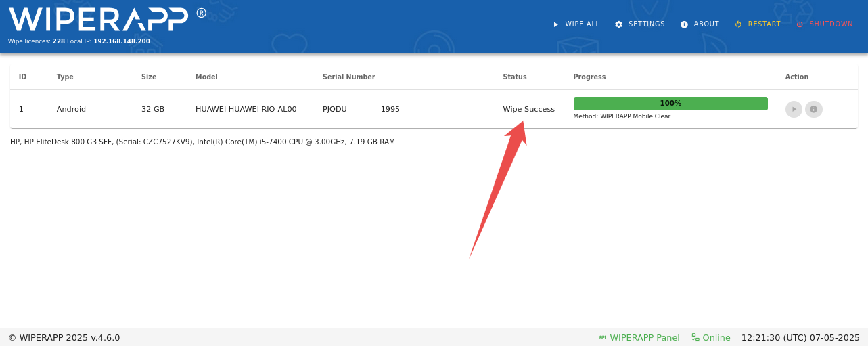Click the Local IP 192.168.148.200 text
The image size is (868, 346).
coord(108,41)
